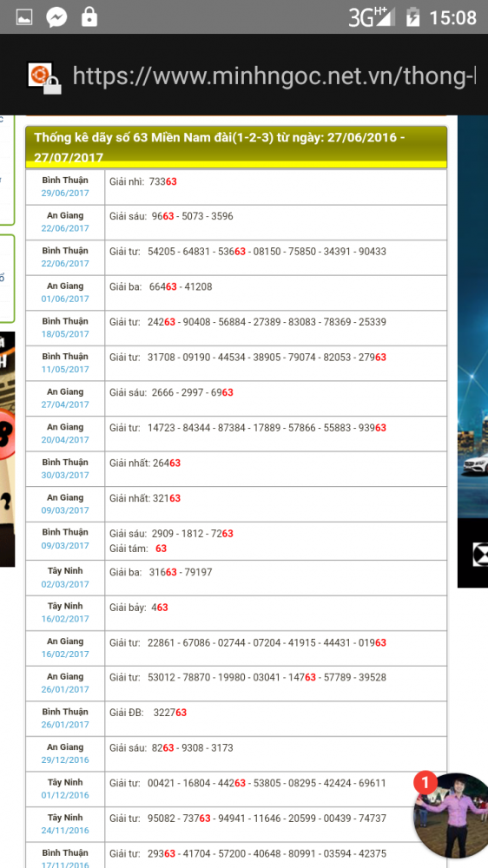
Task: Open the 02/03/2017 Tây Ninh date link
Action: [65, 584]
